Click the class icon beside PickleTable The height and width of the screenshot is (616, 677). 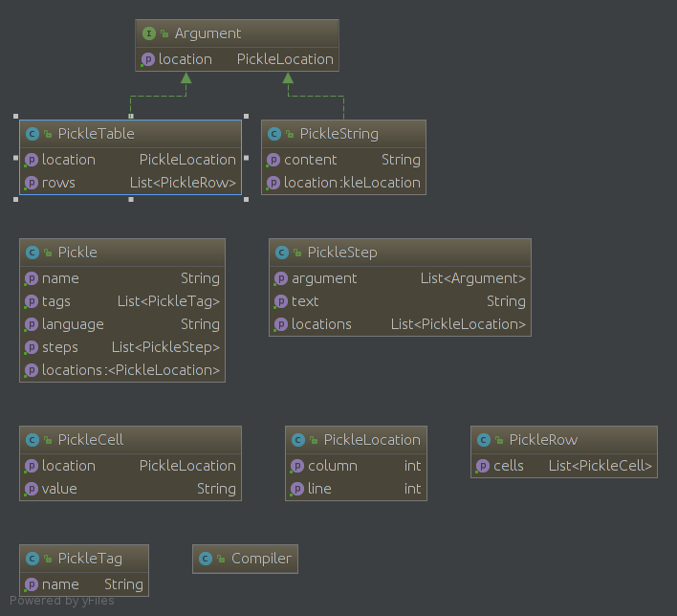click(x=33, y=134)
